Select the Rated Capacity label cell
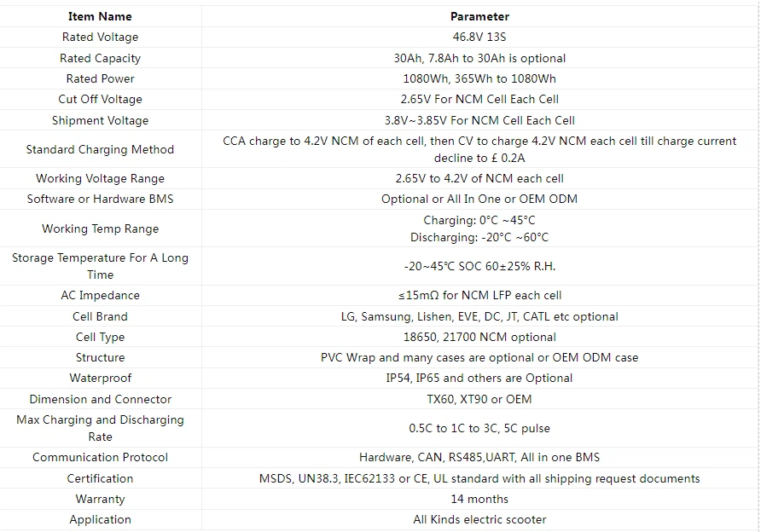761x532 pixels. 100,58
